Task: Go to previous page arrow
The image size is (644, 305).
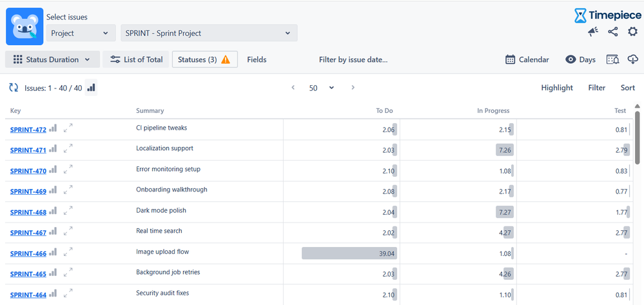Action: point(293,87)
